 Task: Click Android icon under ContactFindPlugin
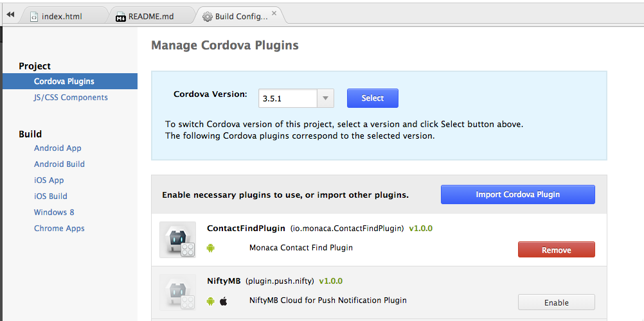click(211, 248)
